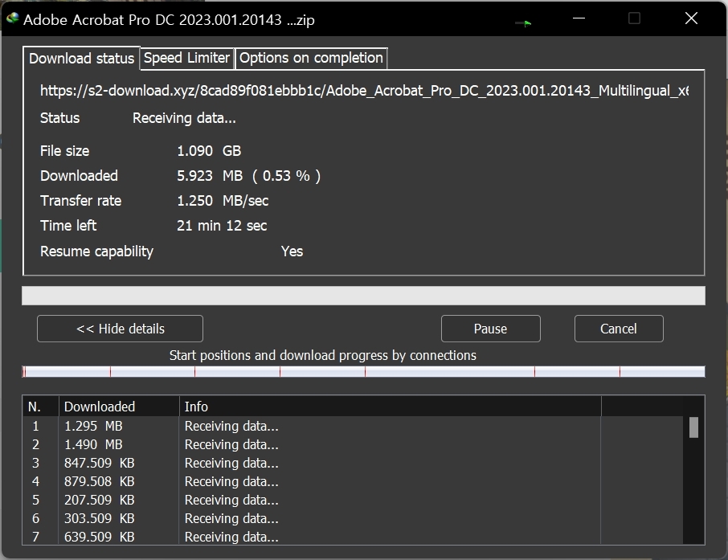This screenshot has width=728, height=560.
Task: Click the connections progress segment bar
Action: tap(363, 371)
